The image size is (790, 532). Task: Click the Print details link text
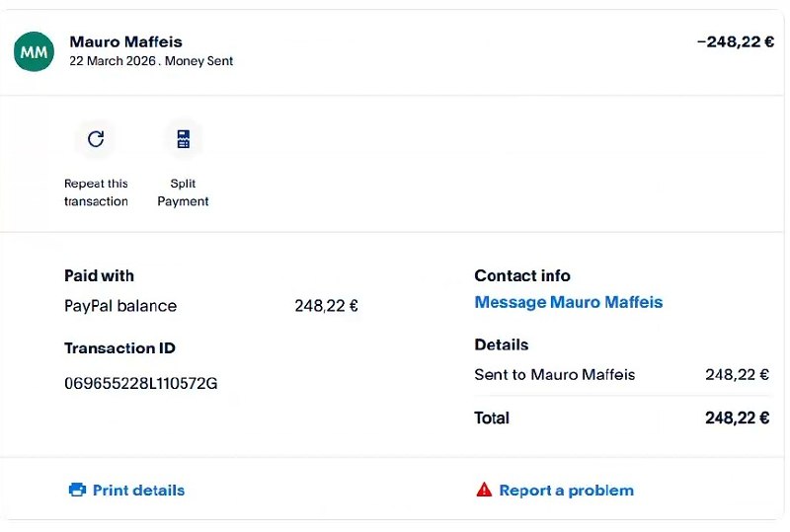point(138,491)
